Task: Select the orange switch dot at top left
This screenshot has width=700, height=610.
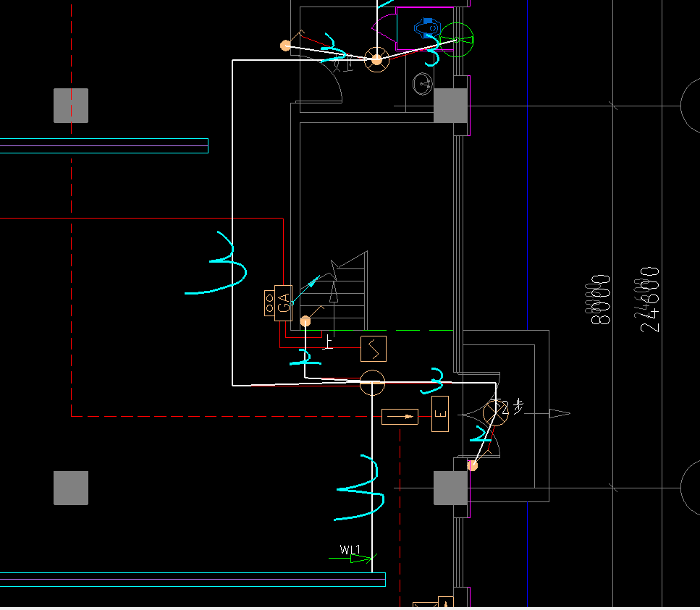Action: tap(285, 46)
